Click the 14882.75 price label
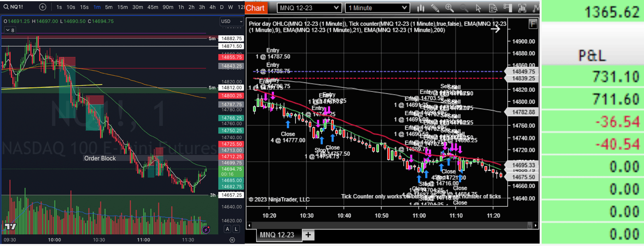644x246 pixels. coord(231,38)
